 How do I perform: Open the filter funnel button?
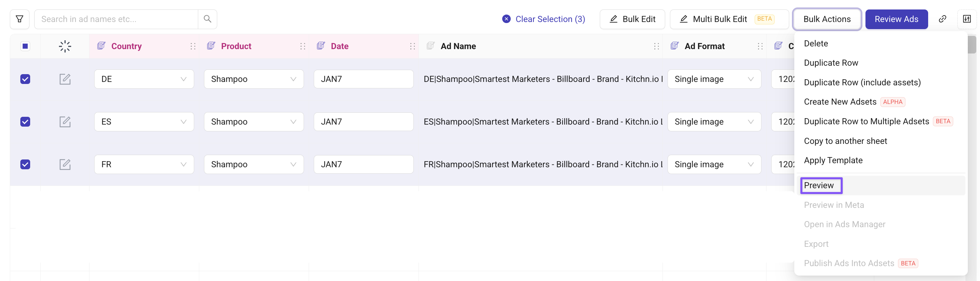point(19,19)
